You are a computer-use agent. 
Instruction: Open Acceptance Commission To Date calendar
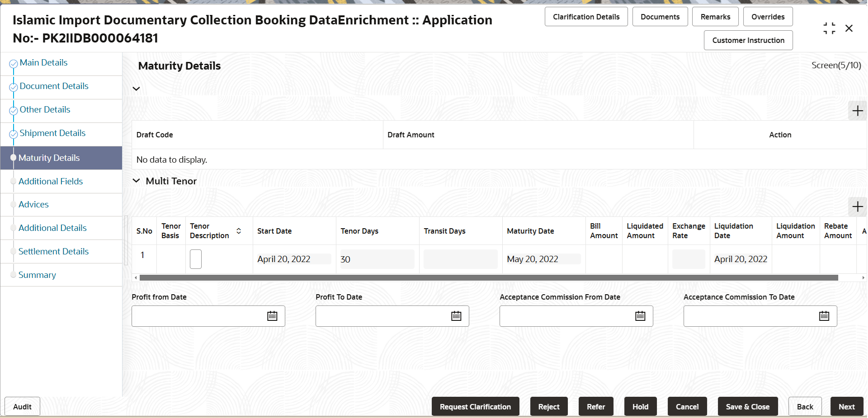[x=824, y=316]
